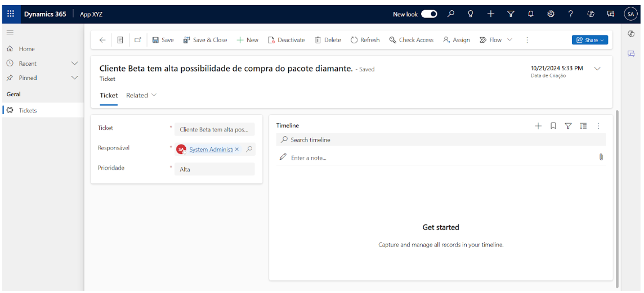Open the notifications bell icon
The image size is (644, 293).
click(530, 14)
